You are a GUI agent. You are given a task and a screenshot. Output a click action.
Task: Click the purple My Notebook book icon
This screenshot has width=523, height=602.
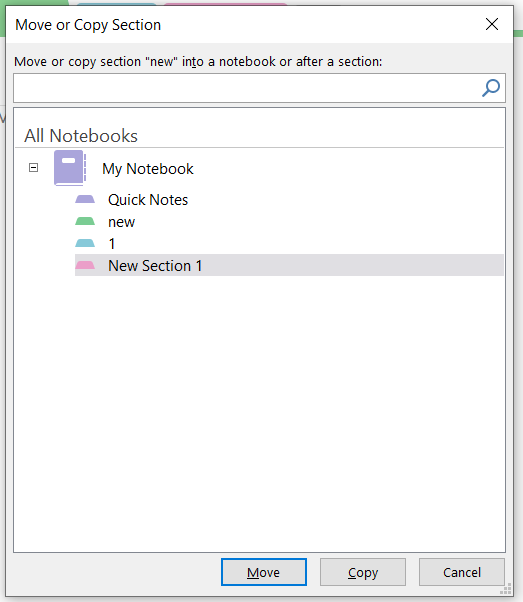click(x=70, y=168)
